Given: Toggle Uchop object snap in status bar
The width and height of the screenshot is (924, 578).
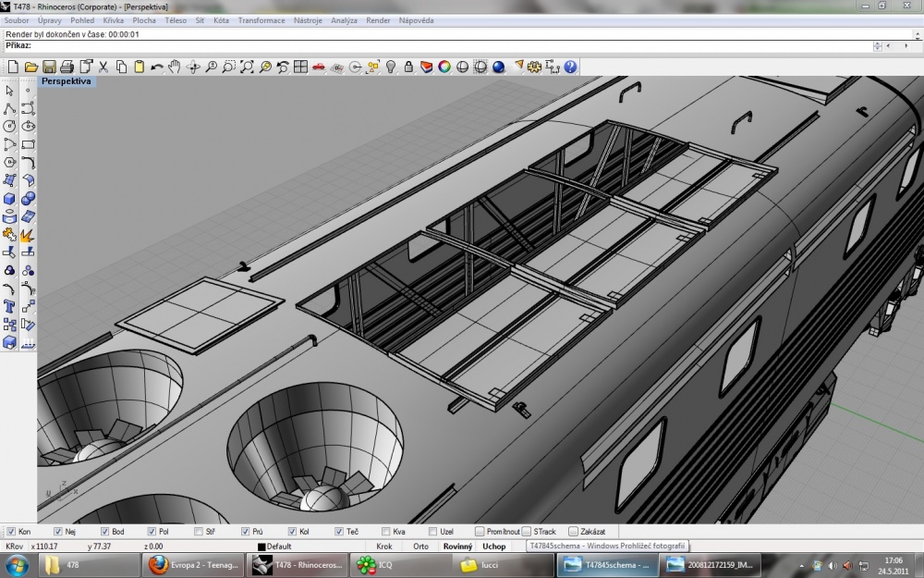Looking at the screenshot, I should [x=493, y=547].
